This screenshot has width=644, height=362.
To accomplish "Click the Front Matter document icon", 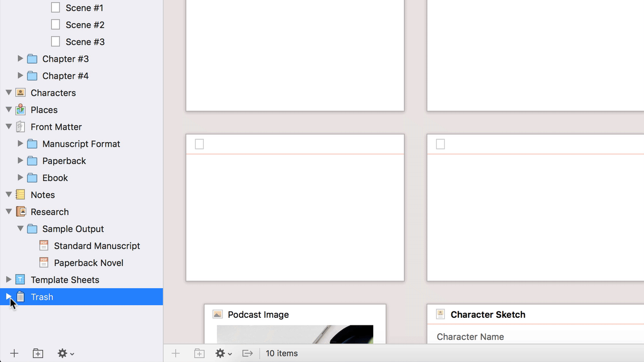I will click(20, 127).
